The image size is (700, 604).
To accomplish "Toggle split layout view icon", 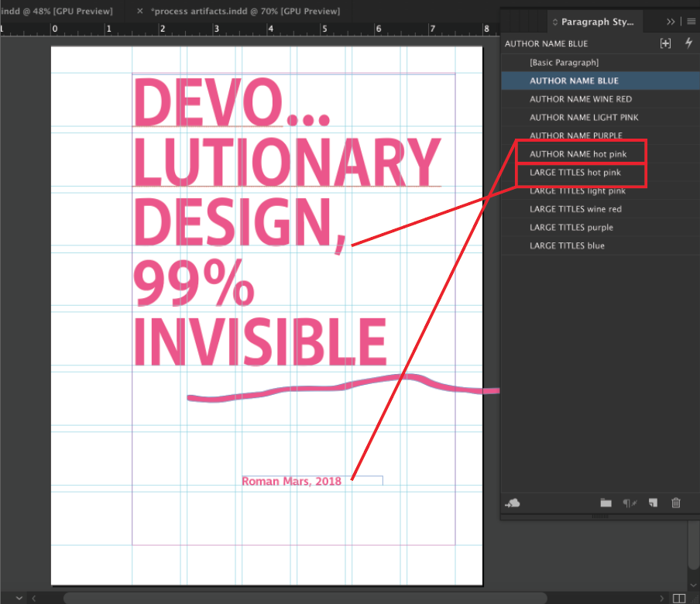I will coord(679,599).
